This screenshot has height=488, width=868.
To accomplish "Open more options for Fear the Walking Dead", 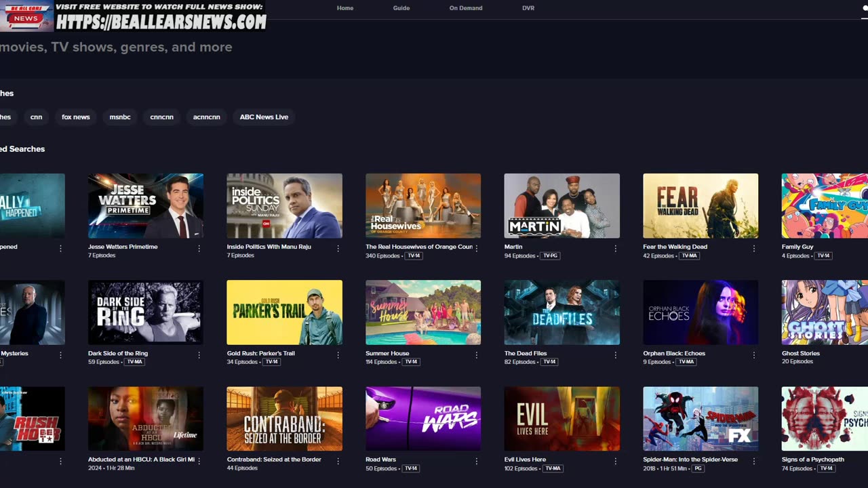I will [754, 248].
